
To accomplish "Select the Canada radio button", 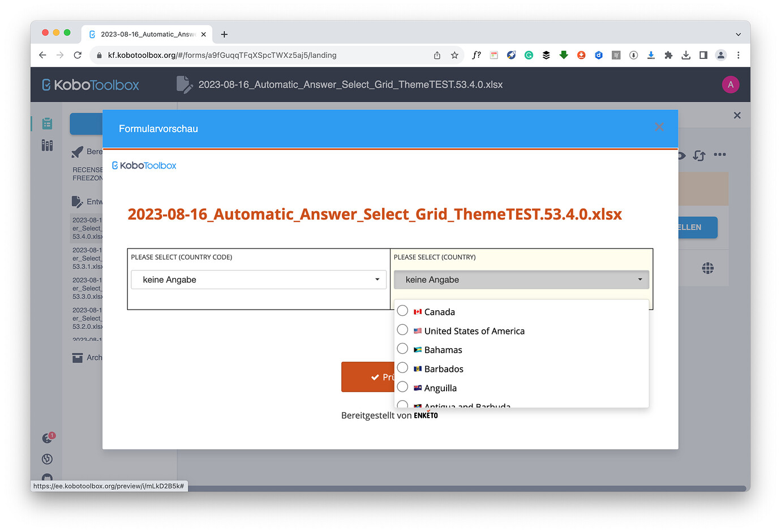I will [x=402, y=311].
